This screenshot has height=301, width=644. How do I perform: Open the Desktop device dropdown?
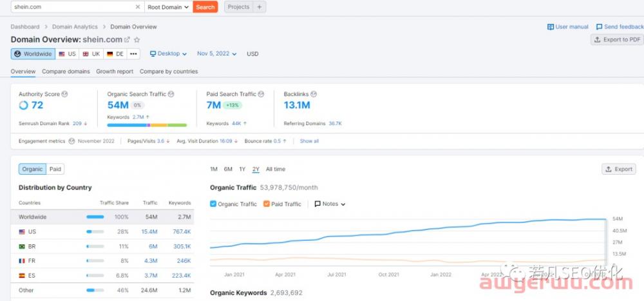coord(168,54)
